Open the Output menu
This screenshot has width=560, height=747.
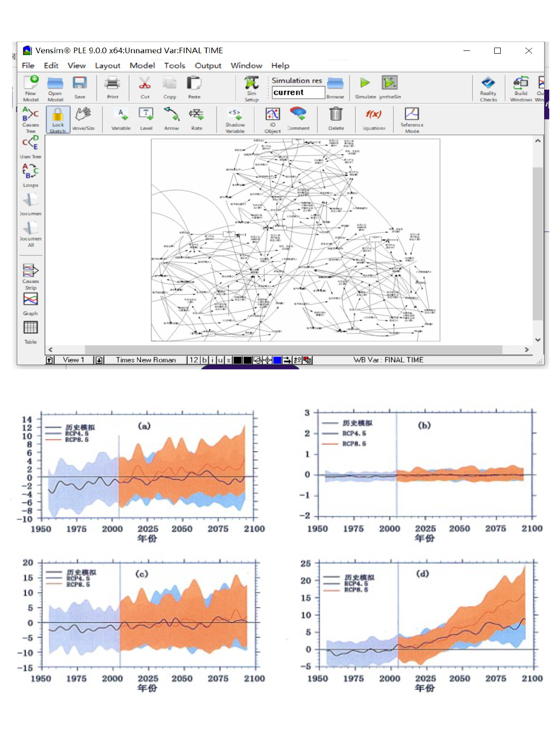tap(208, 65)
